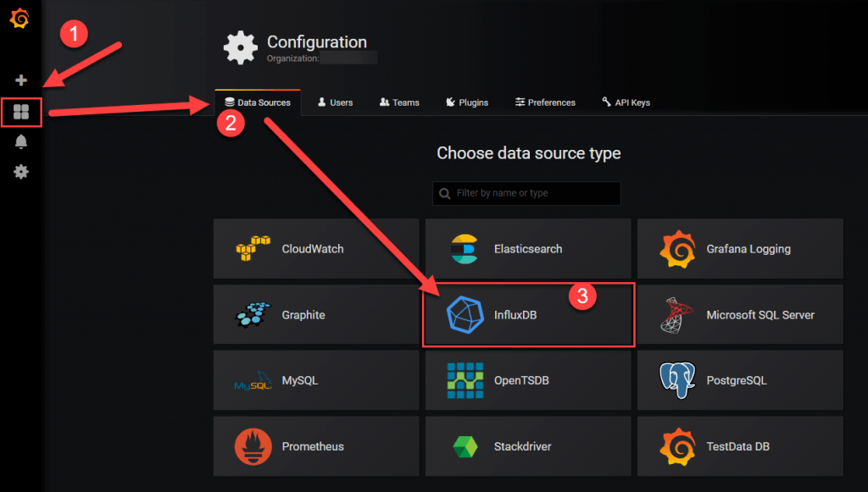This screenshot has width=868, height=492.
Task: Open the API Keys tab
Action: point(626,102)
